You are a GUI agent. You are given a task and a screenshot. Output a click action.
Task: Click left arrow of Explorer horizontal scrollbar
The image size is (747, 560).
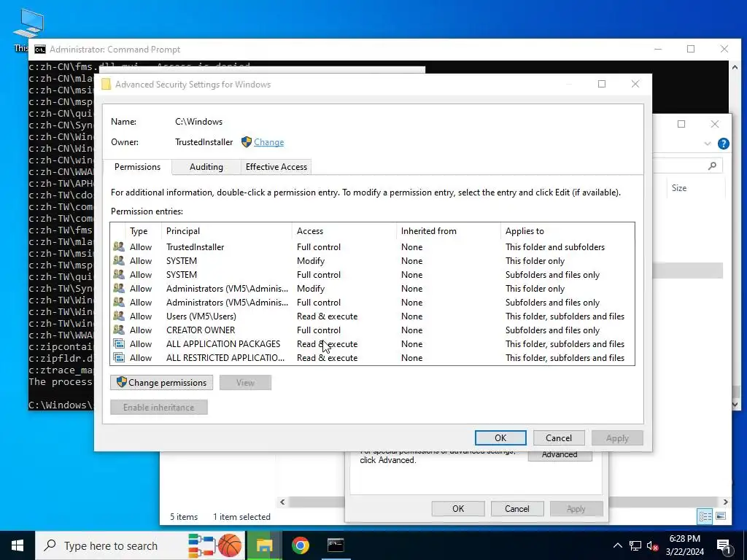(x=282, y=502)
